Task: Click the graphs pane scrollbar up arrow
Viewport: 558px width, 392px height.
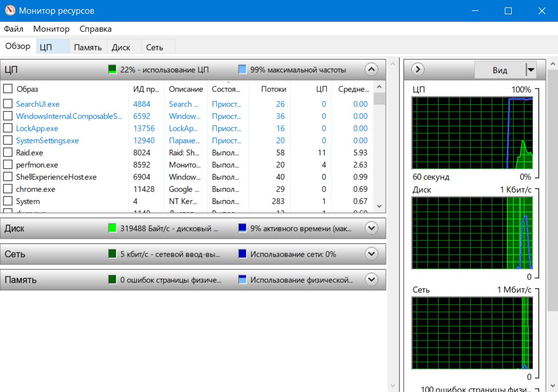Action: click(x=553, y=65)
